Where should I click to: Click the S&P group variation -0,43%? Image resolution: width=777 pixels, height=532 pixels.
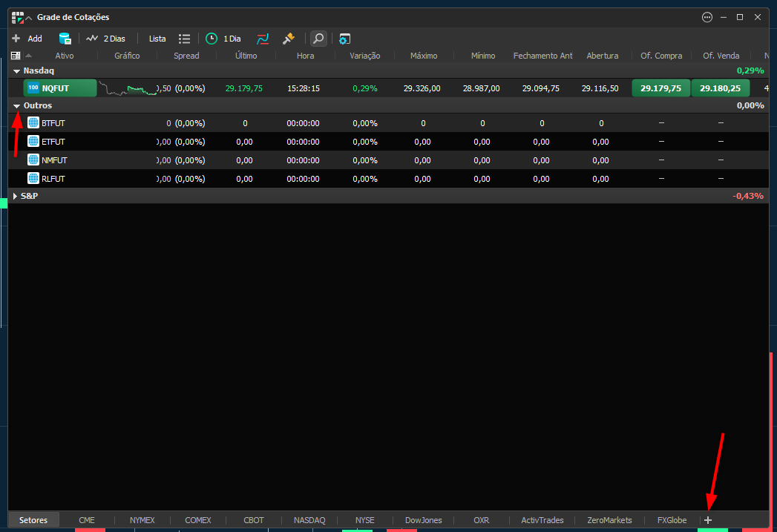[748, 196]
